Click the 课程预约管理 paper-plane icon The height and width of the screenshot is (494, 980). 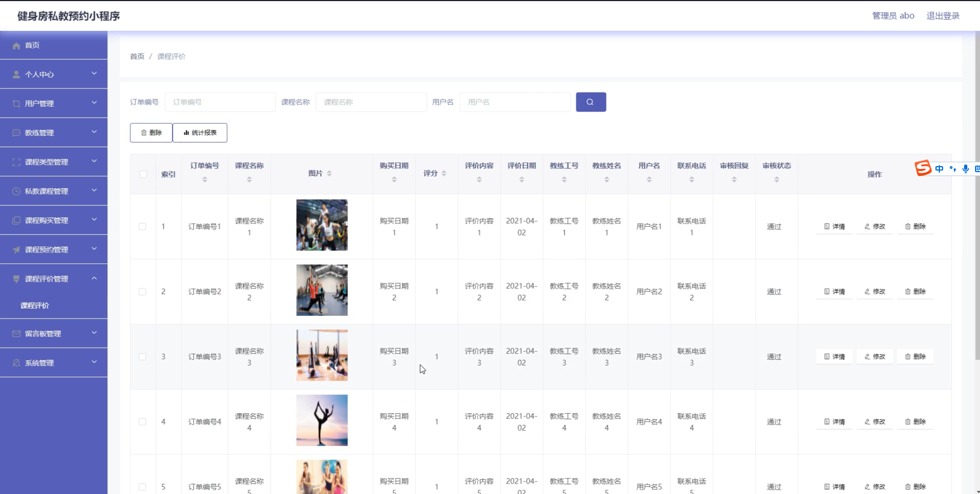(16, 249)
